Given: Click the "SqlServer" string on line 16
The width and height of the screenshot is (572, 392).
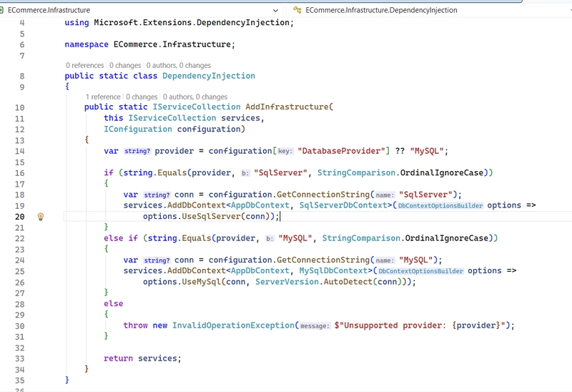Looking at the screenshot, I should pyautogui.click(x=280, y=172).
